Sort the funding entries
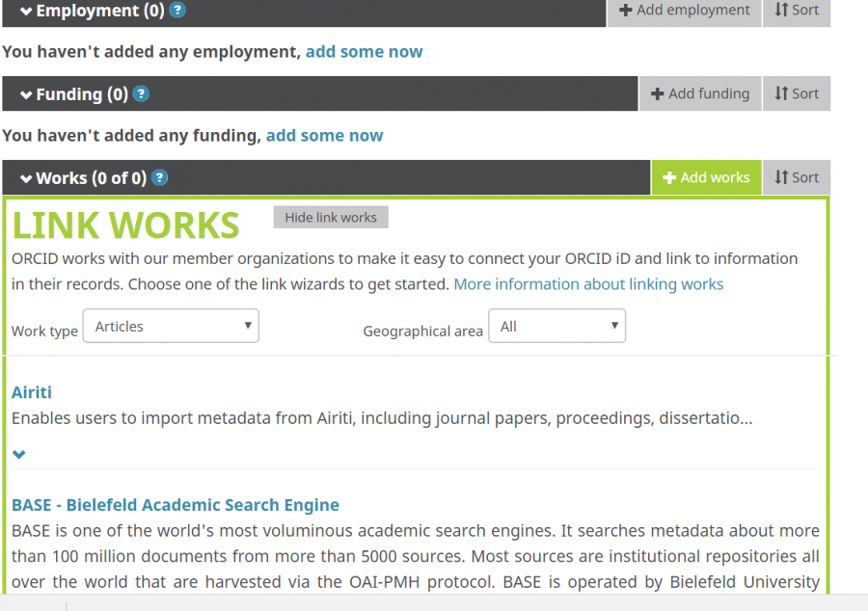Image resolution: width=868 pixels, height=611 pixels. pos(797,93)
